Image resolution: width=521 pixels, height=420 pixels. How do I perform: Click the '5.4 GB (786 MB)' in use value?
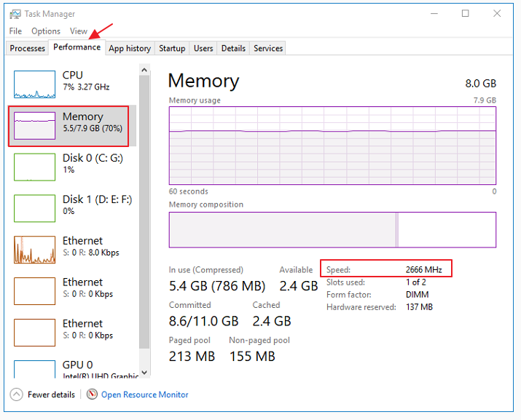coord(217,286)
